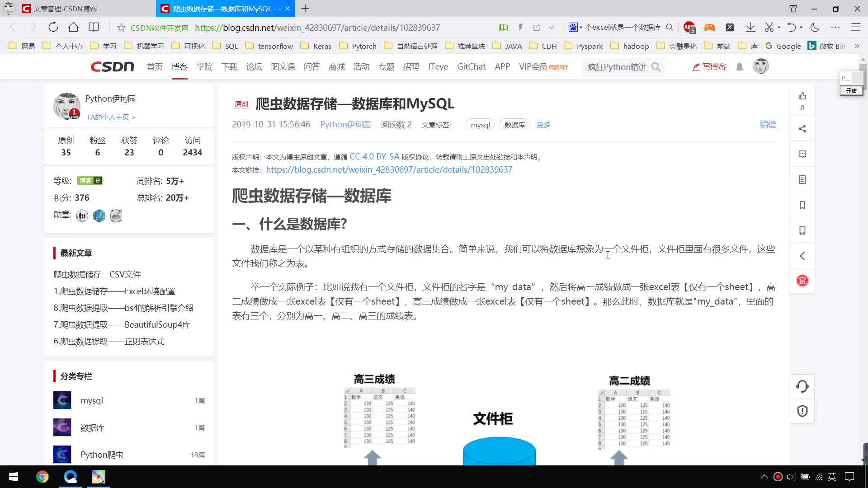The image size is (868, 488).
Task: Click the share icon in right sidebar
Action: [x=802, y=129]
